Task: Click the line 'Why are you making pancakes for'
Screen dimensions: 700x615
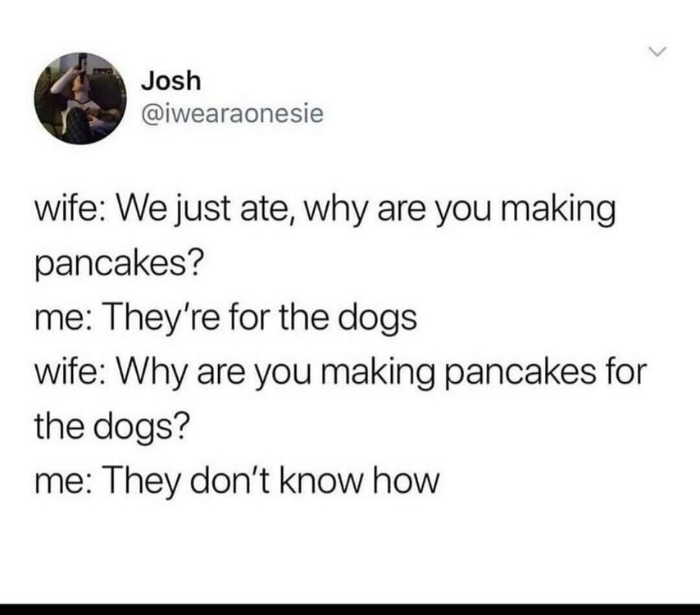Action: [382, 372]
